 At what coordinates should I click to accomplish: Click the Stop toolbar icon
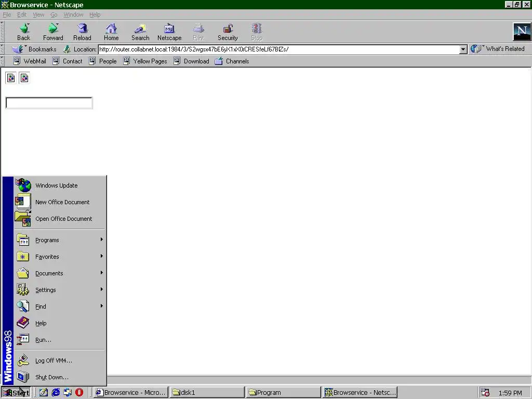pyautogui.click(x=257, y=32)
